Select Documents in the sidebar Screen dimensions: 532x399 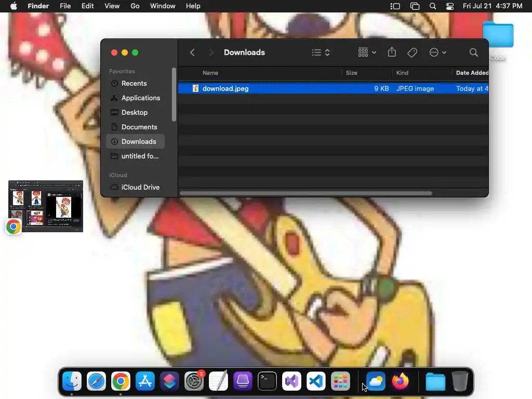(135, 127)
